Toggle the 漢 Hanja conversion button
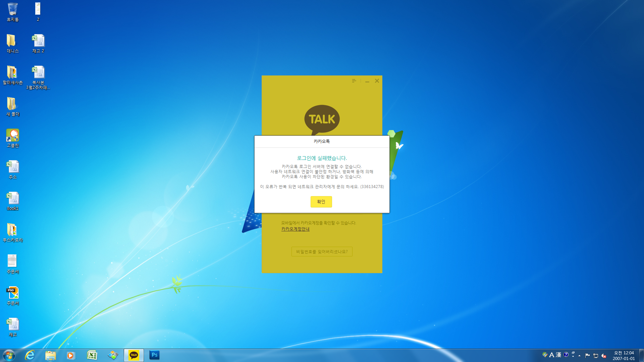This screenshot has width=644, height=362. click(558, 355)
